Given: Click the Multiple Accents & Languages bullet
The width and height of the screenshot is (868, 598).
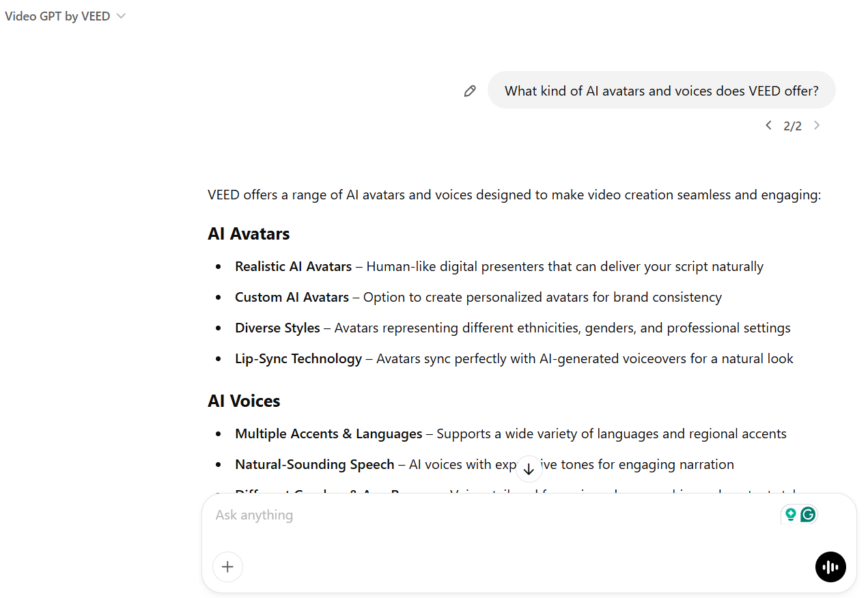Looking at the screenshot, I should click(328, 433).
